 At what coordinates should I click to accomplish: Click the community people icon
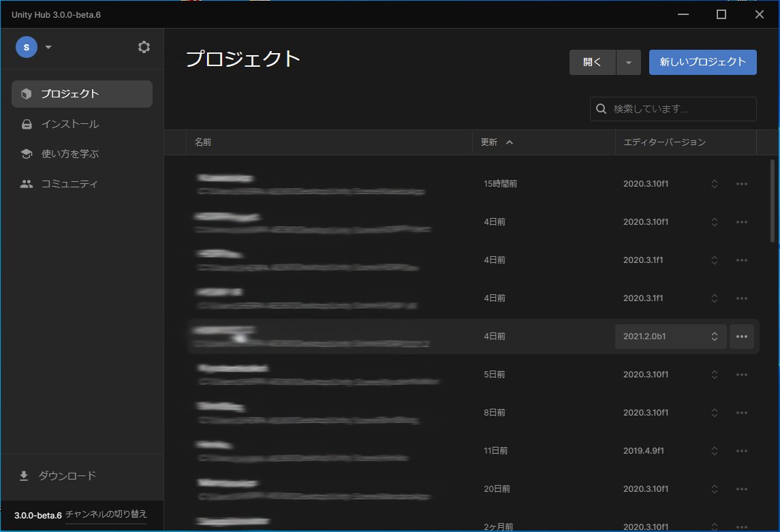tap(27, 184)
